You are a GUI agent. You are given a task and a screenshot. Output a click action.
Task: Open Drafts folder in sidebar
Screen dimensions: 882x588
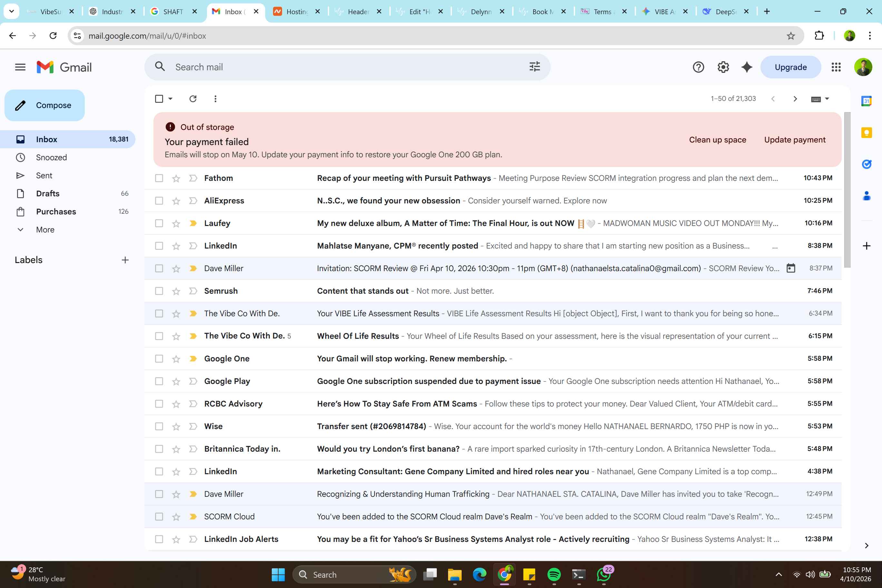(67, 193)
